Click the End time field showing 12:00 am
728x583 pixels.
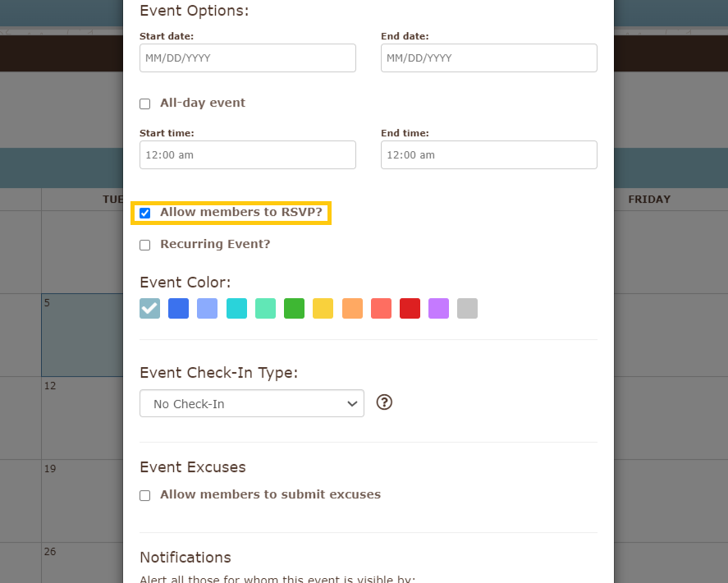tap(488, 154)
